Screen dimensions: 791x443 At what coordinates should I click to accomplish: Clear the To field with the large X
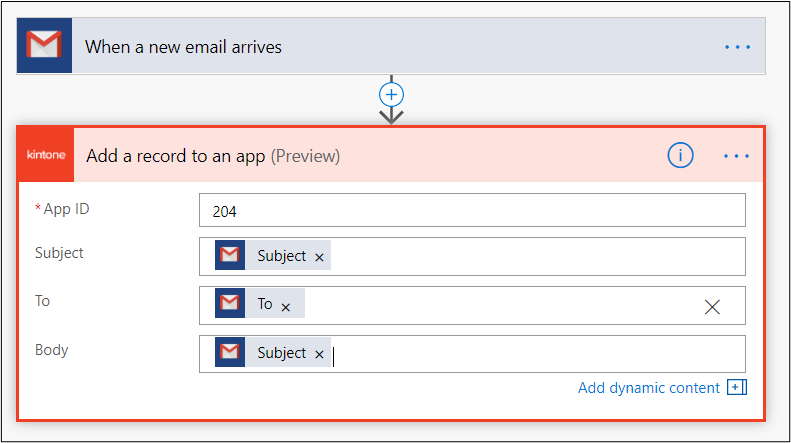tap(712, 306)
